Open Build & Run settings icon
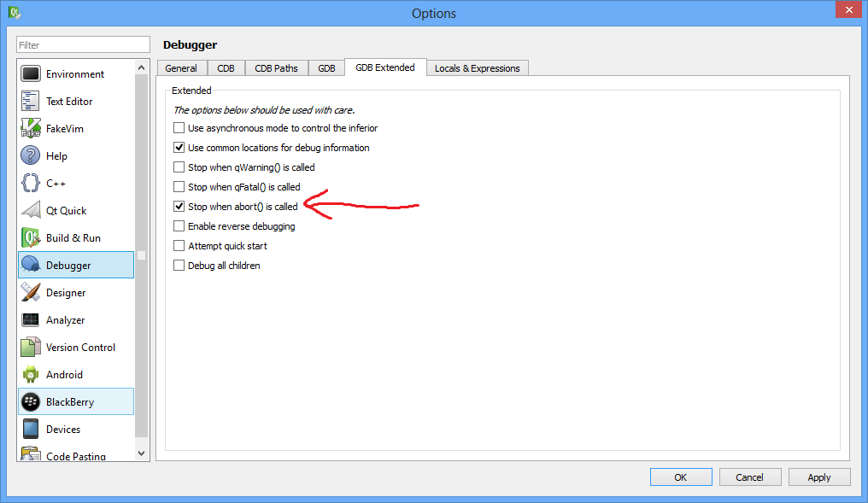This screenshot has height=503, width=868. tap(28, 237)
